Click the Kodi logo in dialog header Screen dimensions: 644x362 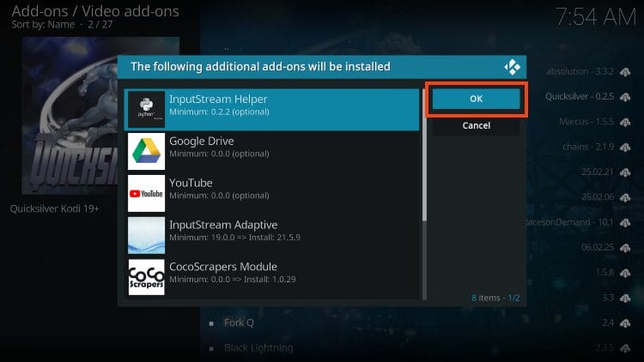(512, 67)
